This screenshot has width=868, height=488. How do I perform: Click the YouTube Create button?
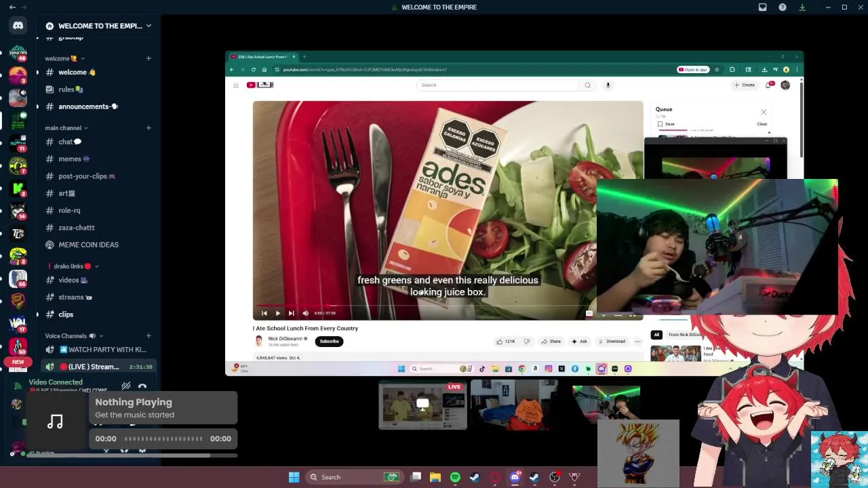coord(744,85)
